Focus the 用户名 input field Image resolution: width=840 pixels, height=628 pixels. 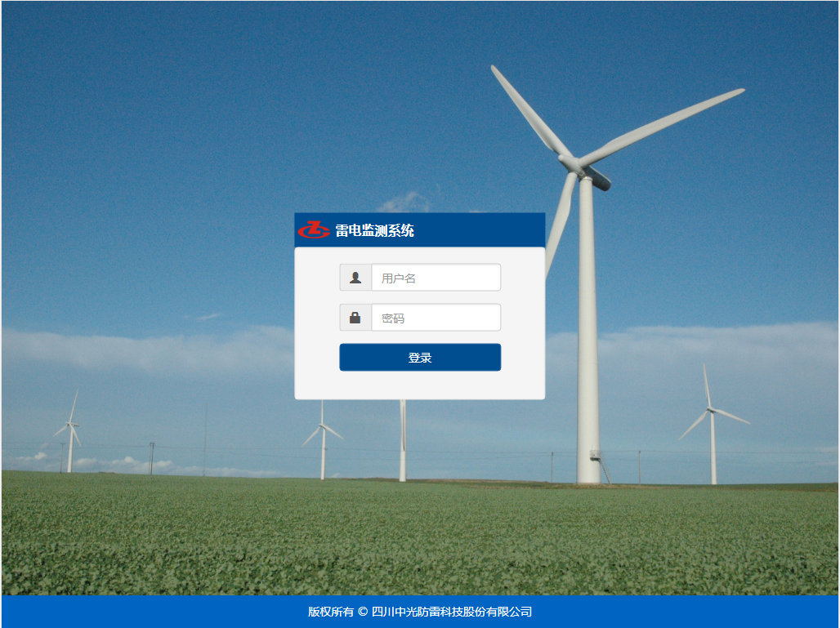click(x=436, y=278)
